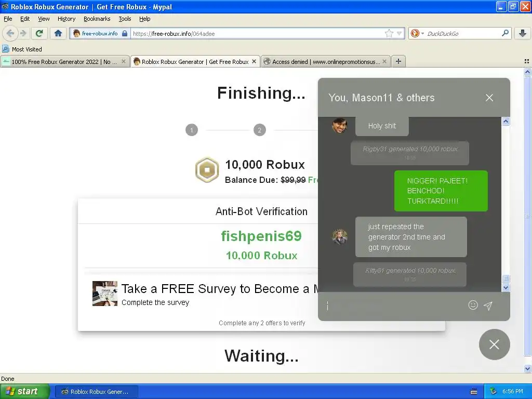Close the 100% Free Robux Generator tab
This screenshot has width=532, height=399.
click(124, 61)
